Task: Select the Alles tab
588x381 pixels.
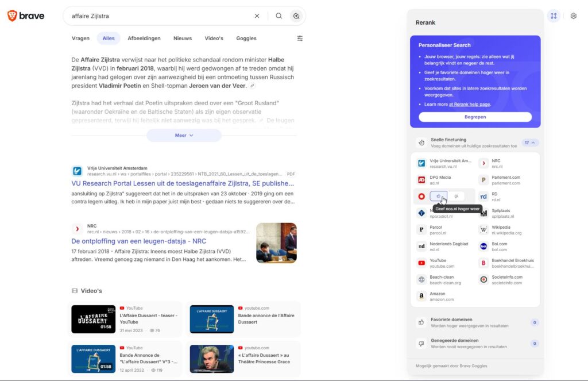Action: pyautogui.click(x=109, y=39)
